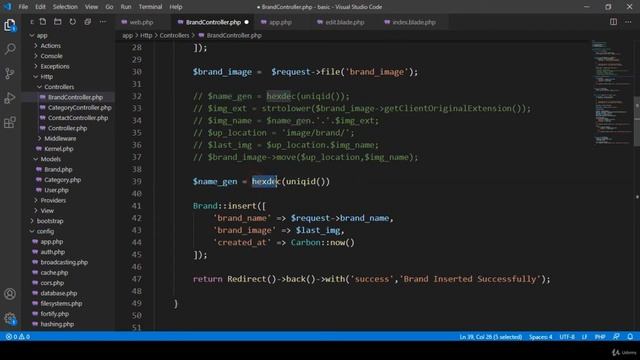The width and height of the screenshot is (640, 360).
Task: Open the Run menu
Action: [126, 7]
